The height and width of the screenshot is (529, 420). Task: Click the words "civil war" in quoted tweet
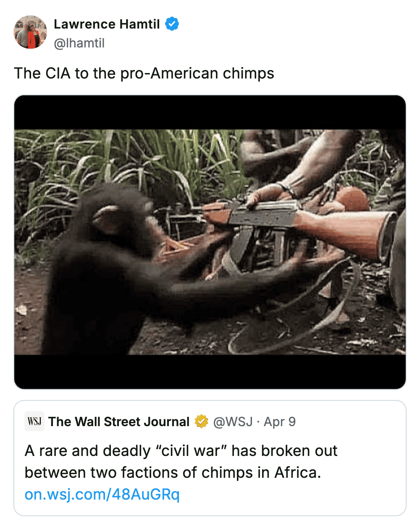[191, 450]
